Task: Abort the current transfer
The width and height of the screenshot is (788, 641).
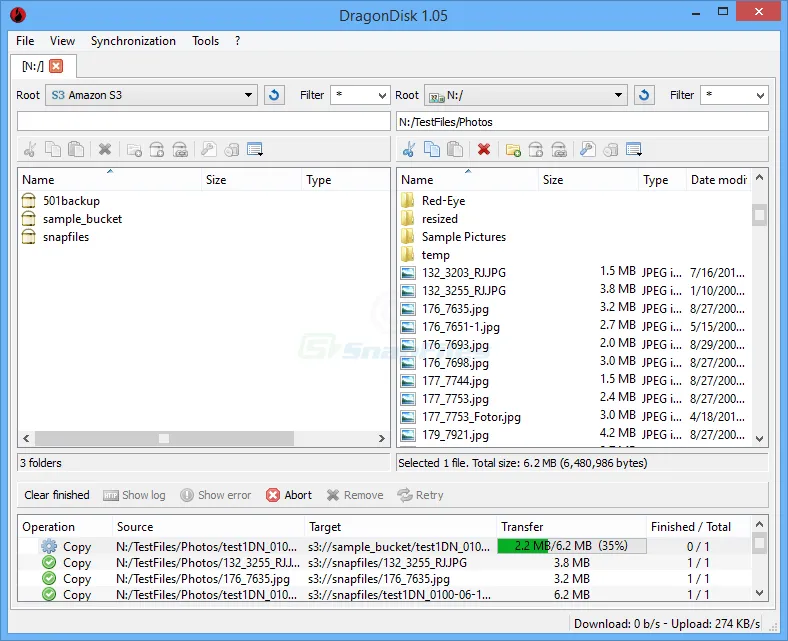Action: click(289, 495)
